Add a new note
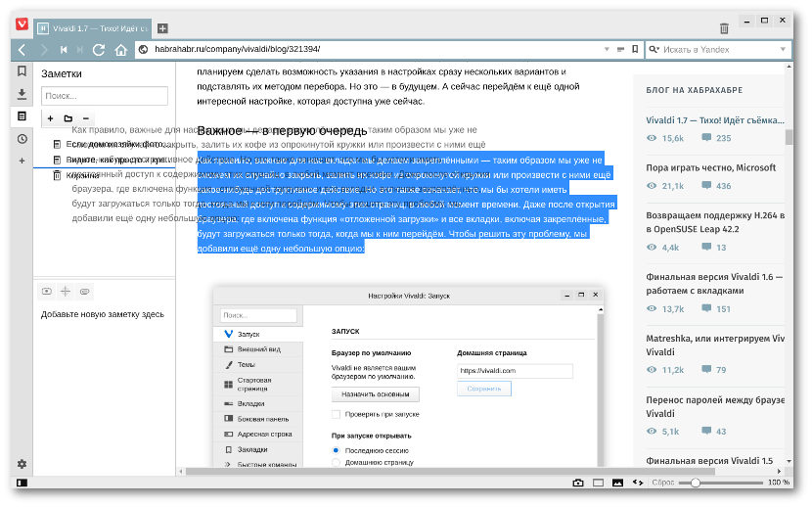This screenshot has height=507, width=812. [50, 118]
